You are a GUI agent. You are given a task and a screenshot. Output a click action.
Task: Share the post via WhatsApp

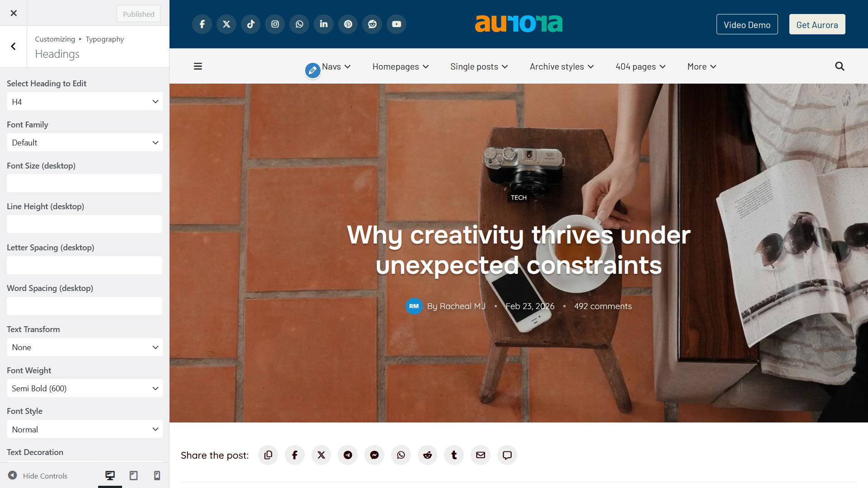401,455
